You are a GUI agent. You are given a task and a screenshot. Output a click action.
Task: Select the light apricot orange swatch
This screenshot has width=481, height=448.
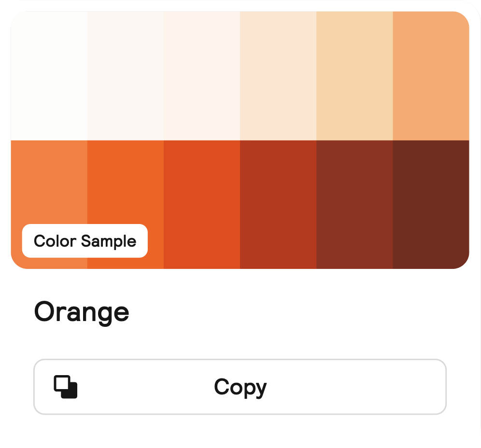point(431,76)
